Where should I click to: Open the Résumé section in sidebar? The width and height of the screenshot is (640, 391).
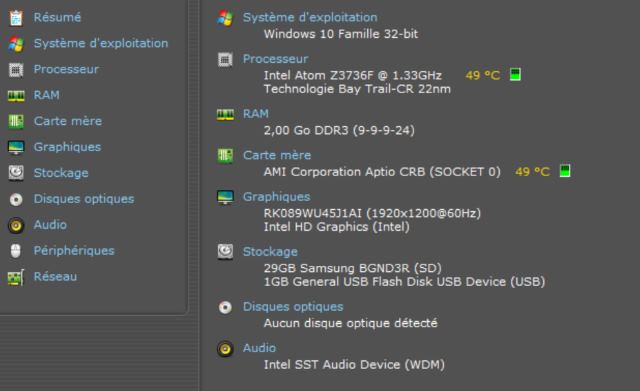(x=57, y=18)
